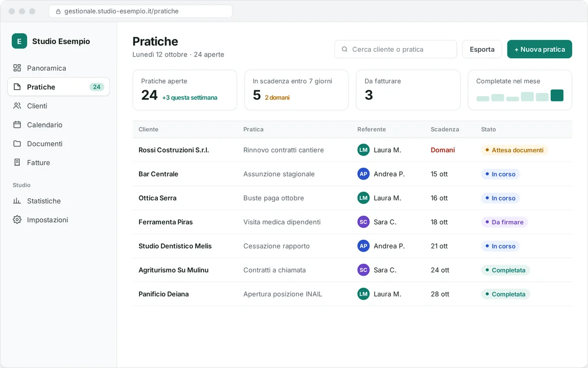Open the Rossi Costruzioni S.r.l. client
The image size is (588, 368).
click(174, 150)
